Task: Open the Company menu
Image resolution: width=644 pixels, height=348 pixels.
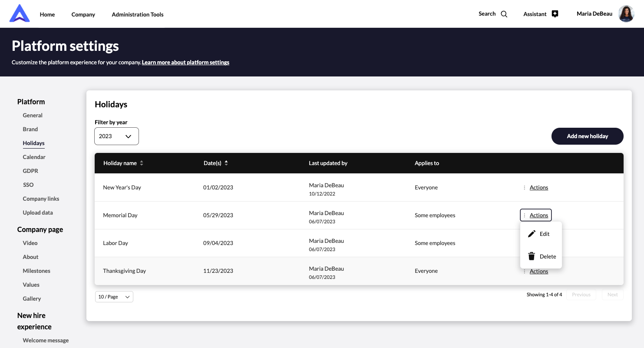Action: pyautogui.click(x=83, y=14)
